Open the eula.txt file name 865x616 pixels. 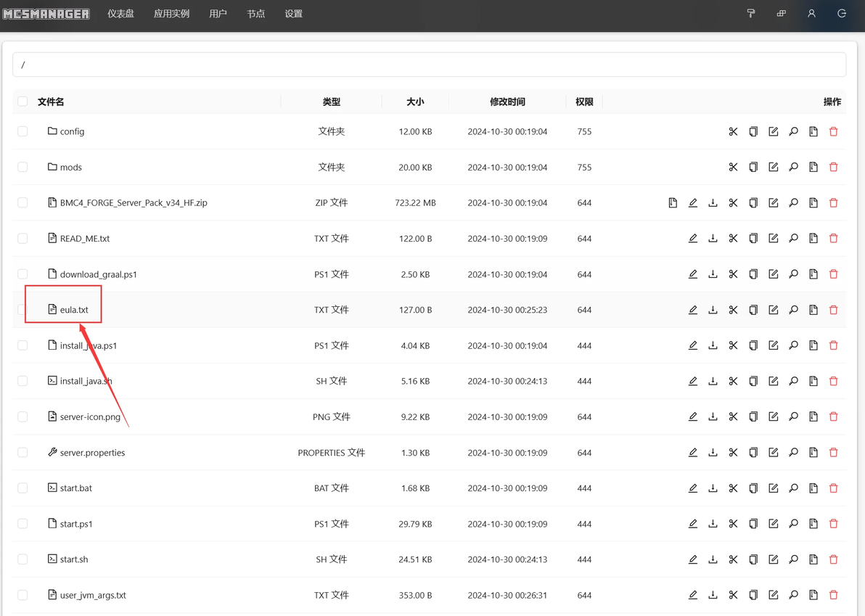point(74,310)
